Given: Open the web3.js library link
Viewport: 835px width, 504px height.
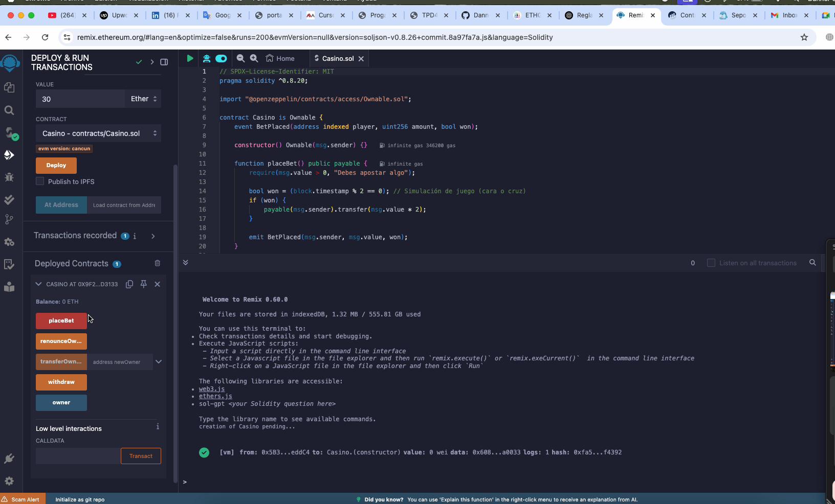Looking at the screenshot, I should coord(212,389).
